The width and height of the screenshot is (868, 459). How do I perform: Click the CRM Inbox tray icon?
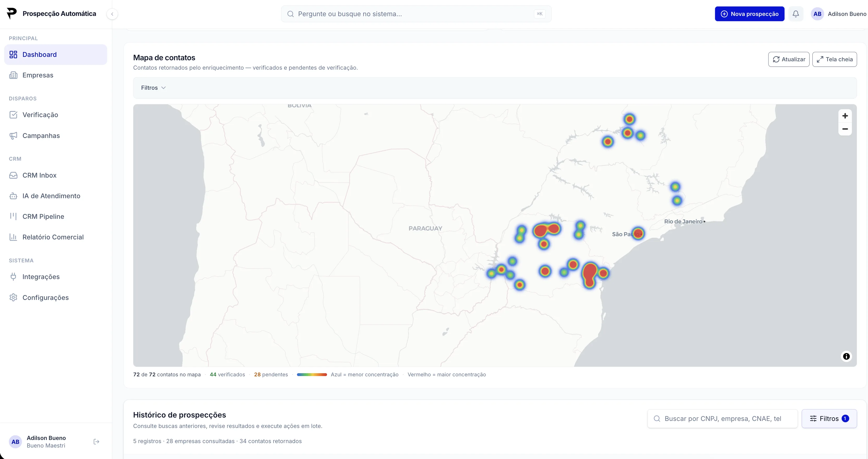coord(13,176)
